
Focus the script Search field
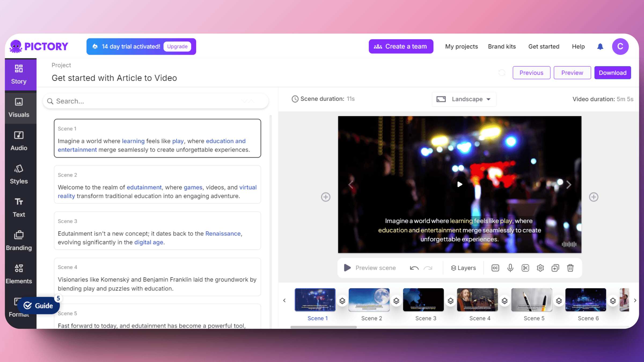pos(156,101)
